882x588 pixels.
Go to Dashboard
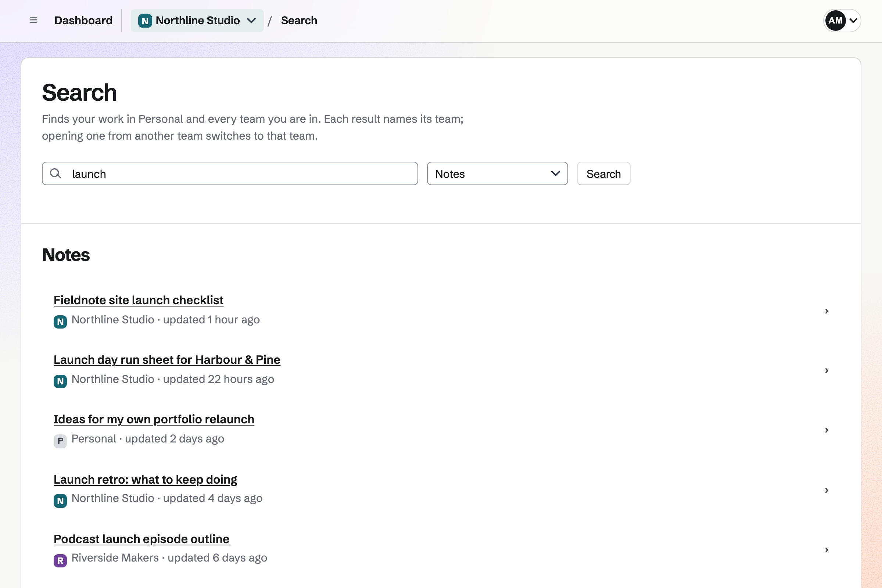(x=83, y=20)
